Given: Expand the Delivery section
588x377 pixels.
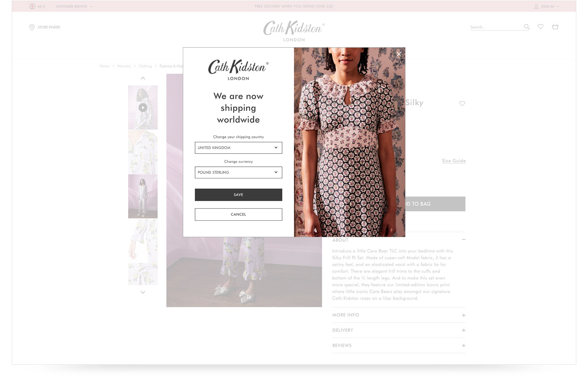Looking at the screenshot, I should pyautogui.click(x=399, y=330).
